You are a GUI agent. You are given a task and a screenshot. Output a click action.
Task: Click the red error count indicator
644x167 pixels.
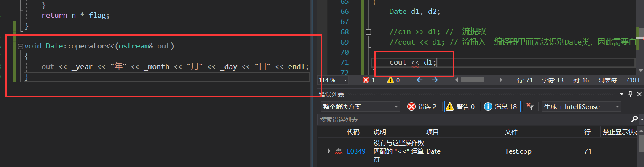tap(369, 80)
